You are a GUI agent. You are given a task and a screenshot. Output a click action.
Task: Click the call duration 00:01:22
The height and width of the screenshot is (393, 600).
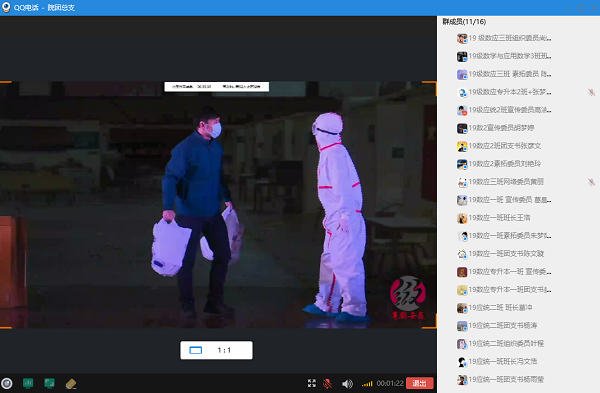pyautogui.click(x=390, y=383)
